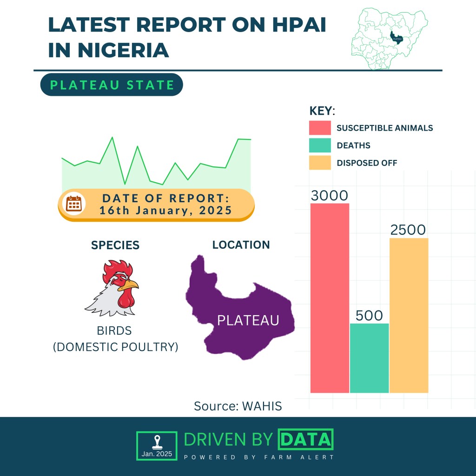The height and width of the screenshot is (476, 476).
Task: Click the Date of Report yellow banner
Action: pos(165,204)
